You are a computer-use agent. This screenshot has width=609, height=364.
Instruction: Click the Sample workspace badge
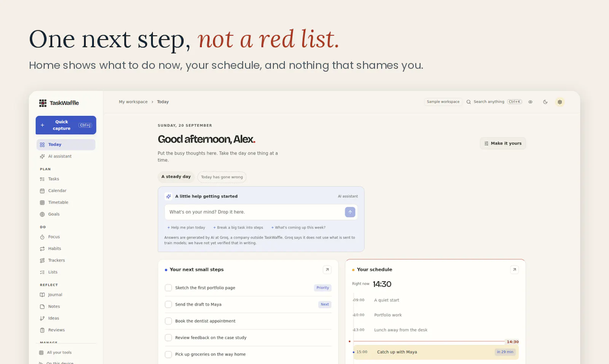[443, 102]
